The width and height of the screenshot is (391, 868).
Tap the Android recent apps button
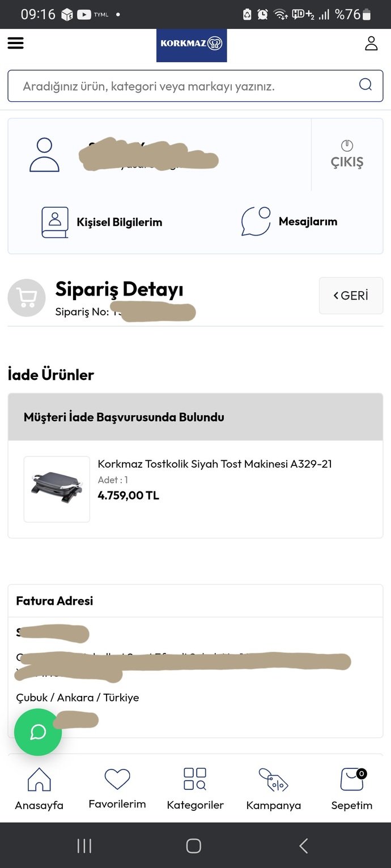pyautogui.click(x=84, y=846)
